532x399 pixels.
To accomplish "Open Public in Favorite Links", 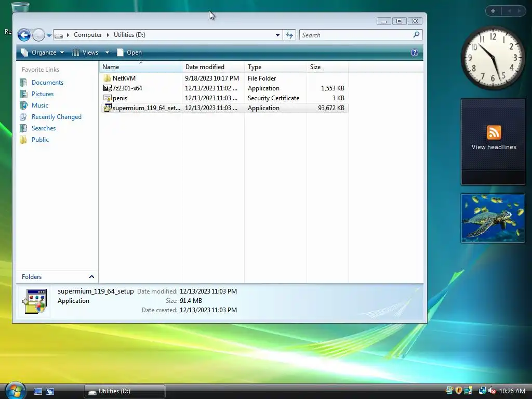I will coord(40,140).
